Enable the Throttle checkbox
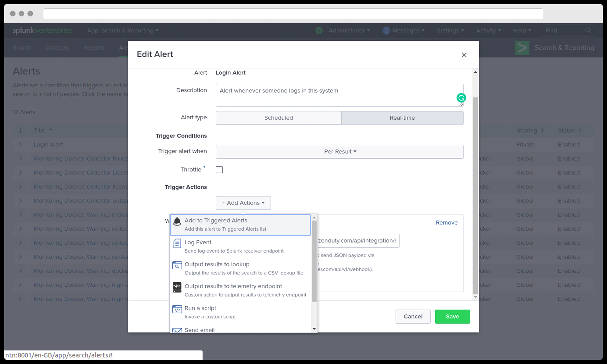The height and width of the screenshot is (364, 607). pos(219,170)
